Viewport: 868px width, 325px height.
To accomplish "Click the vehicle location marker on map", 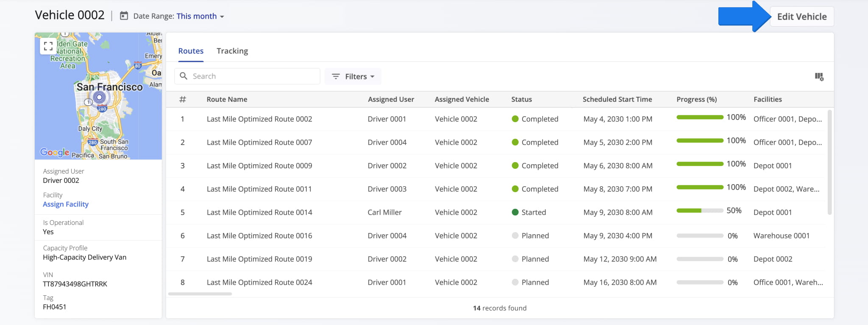I will [99, 98].
